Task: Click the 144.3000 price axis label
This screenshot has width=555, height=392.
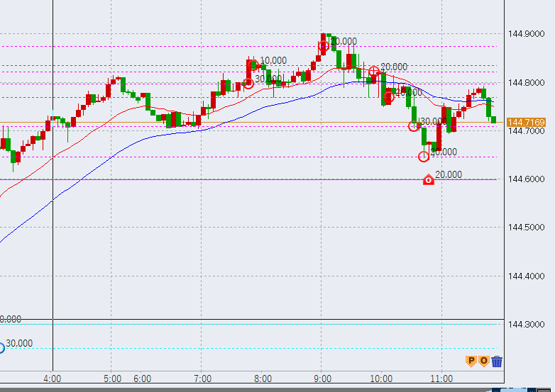Action: (x=526, y=324)
